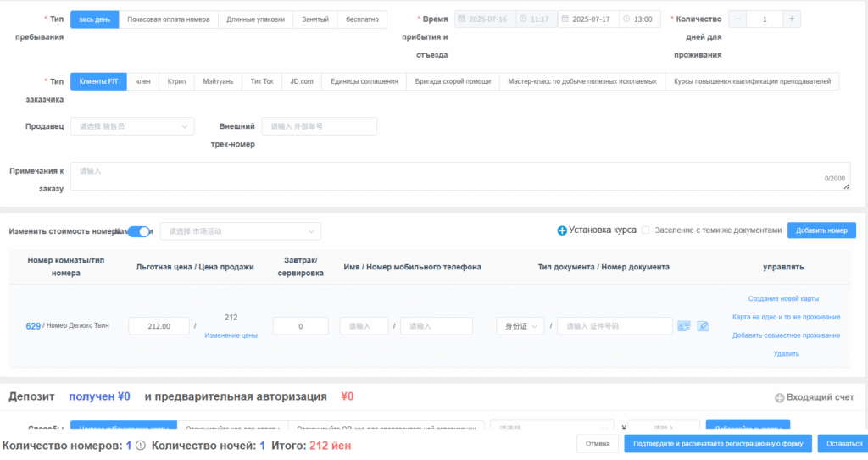Click the discounted price field 212.00

[x=159, y=326]
